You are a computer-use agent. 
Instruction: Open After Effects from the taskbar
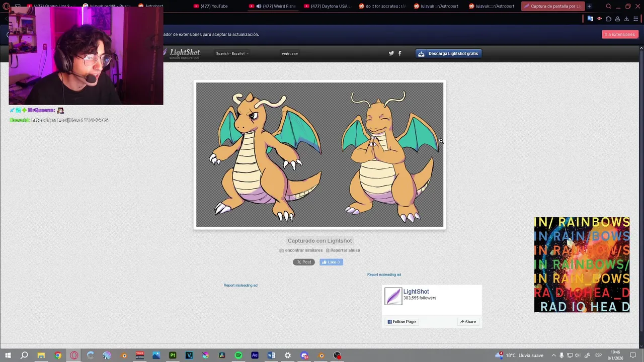255,355
